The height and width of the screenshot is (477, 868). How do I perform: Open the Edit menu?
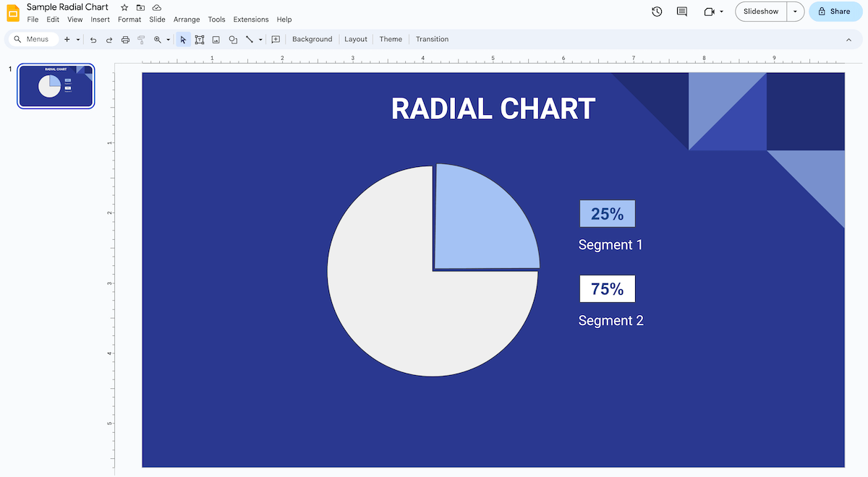pyautogui.click(x=53, y=20)
